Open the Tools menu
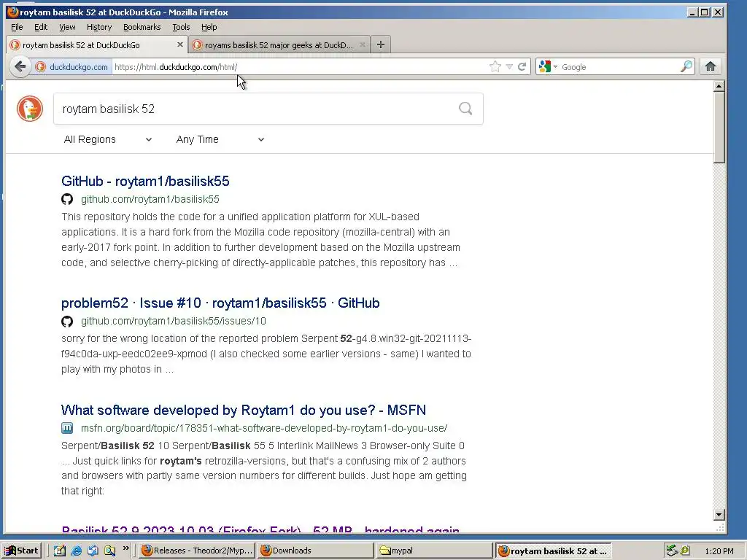This screenshot has height=560, width=747. [x=181, y=27]
